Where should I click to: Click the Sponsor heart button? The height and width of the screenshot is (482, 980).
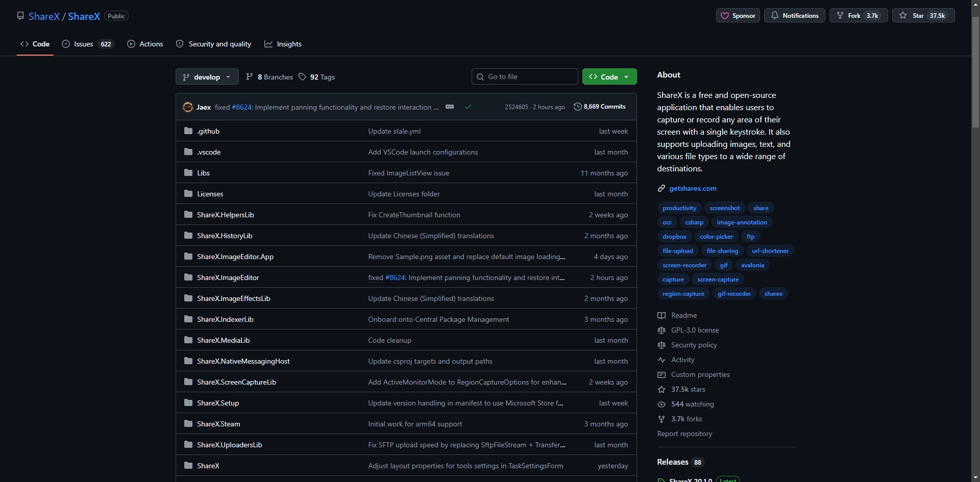click(x=738, y=16)
